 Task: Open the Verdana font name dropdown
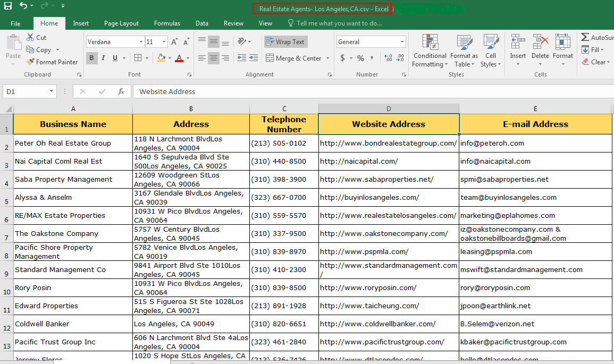pos(142,41)
